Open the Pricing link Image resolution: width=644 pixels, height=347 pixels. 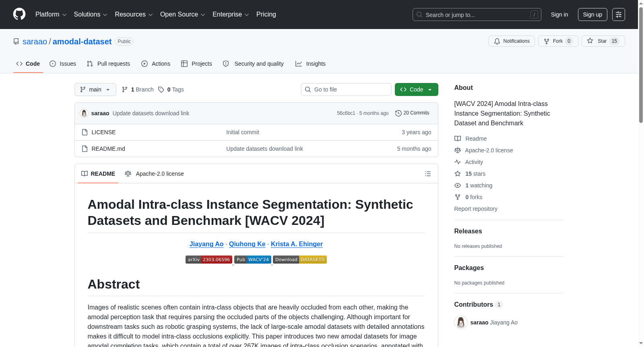[x=266, y=15]
